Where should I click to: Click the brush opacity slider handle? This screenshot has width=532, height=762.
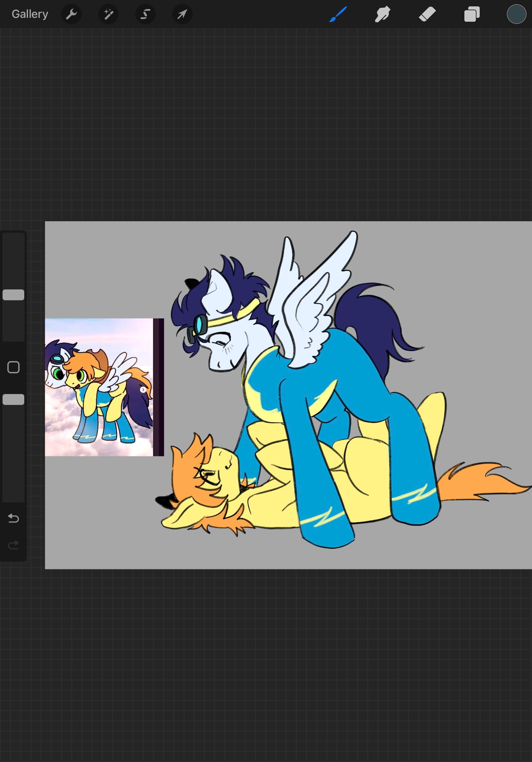[x=13, y=400]
